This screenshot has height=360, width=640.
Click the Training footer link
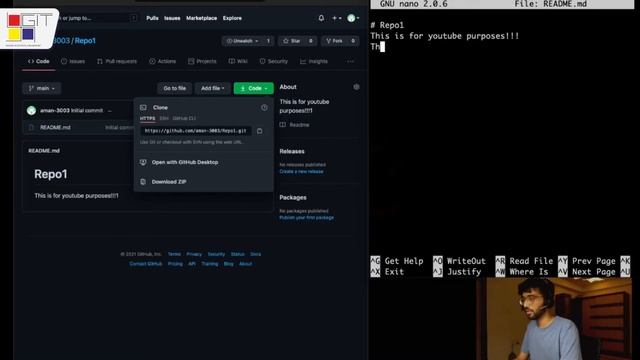[209, 264]
